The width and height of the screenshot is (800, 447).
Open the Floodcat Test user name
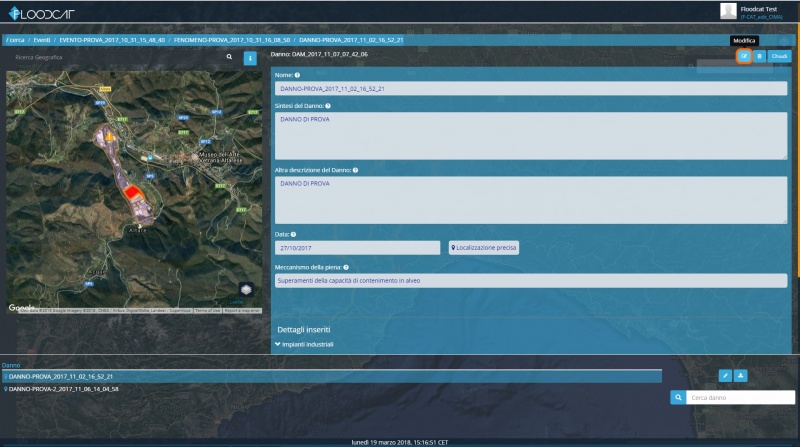759,9
